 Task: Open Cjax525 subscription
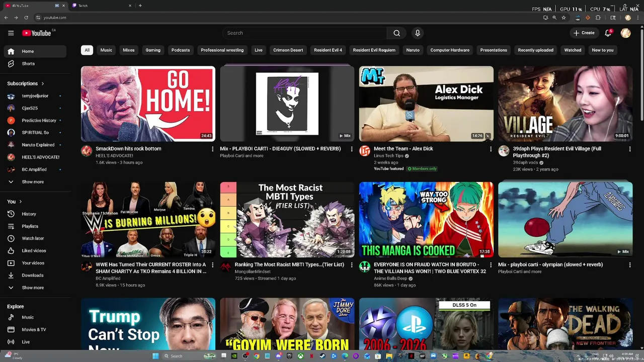(x=35, y=108)
